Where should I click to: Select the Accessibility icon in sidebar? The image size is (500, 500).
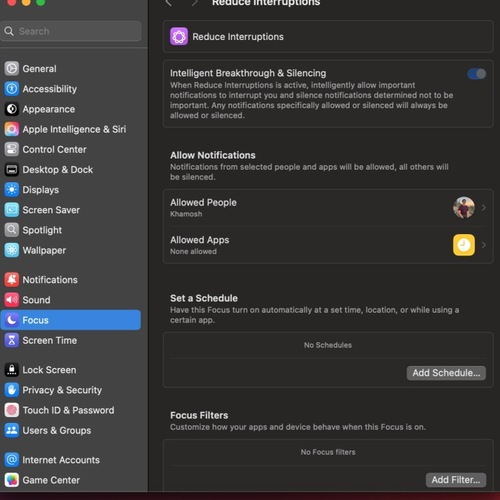(12, 89)
